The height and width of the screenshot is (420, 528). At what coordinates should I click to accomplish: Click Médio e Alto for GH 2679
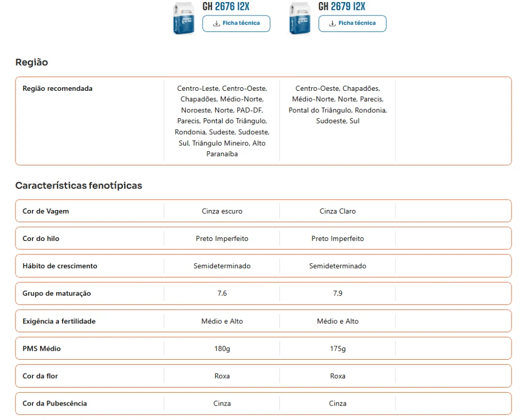click(x=338, y=321)
